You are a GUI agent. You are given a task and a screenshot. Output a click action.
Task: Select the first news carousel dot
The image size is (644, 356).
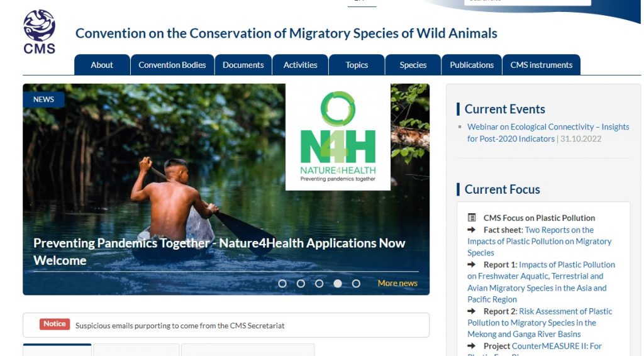pos(282,284)
